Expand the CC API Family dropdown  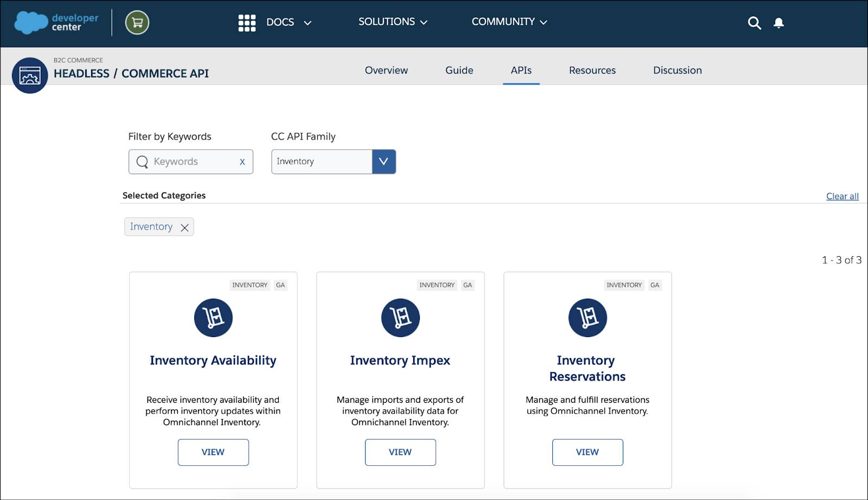384,161
